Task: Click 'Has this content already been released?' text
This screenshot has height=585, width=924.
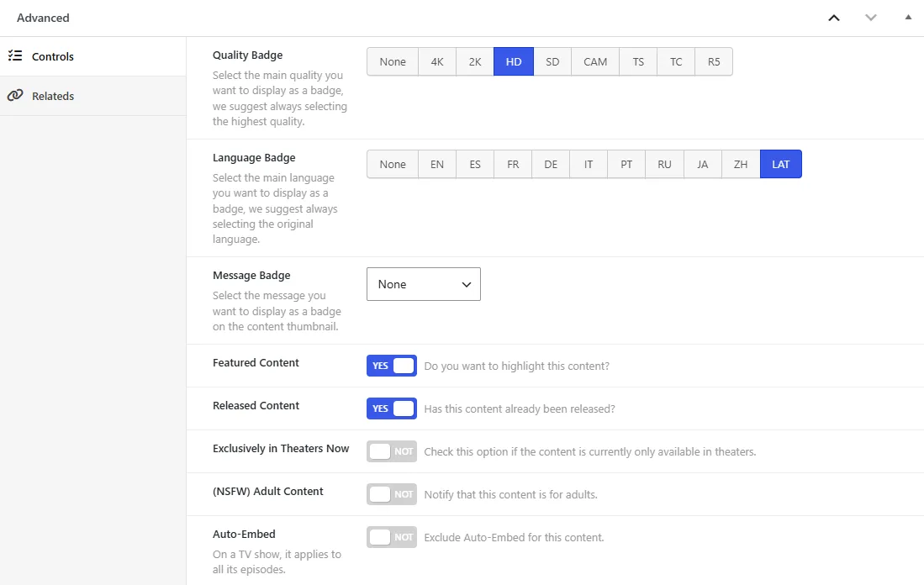Action: 520,408
